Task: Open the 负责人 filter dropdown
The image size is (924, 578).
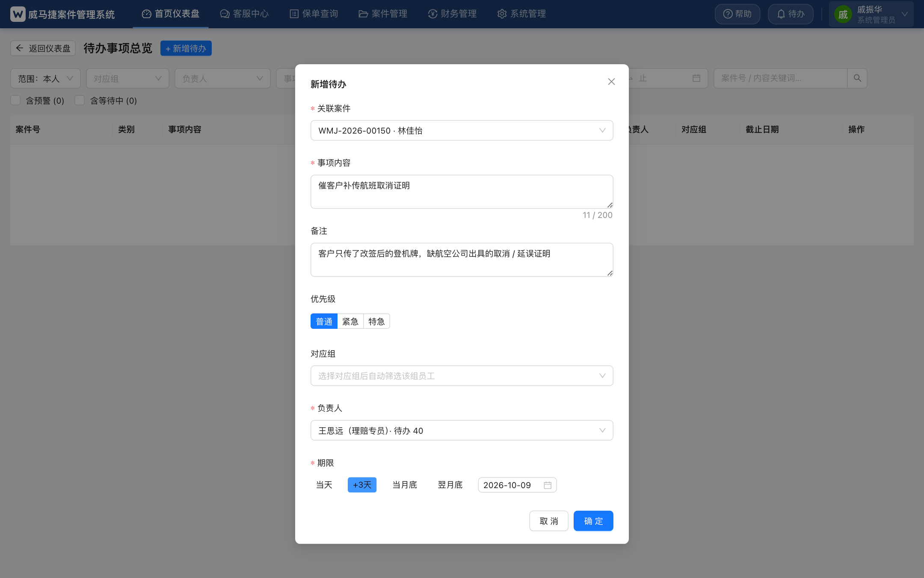Action: pyautogui.click(x=222, y=78)
